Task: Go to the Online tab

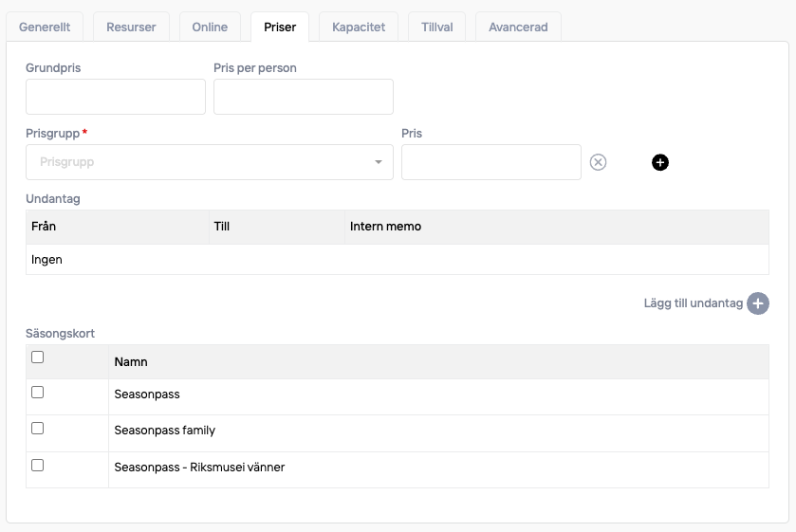Action: (x=210, y=28)
